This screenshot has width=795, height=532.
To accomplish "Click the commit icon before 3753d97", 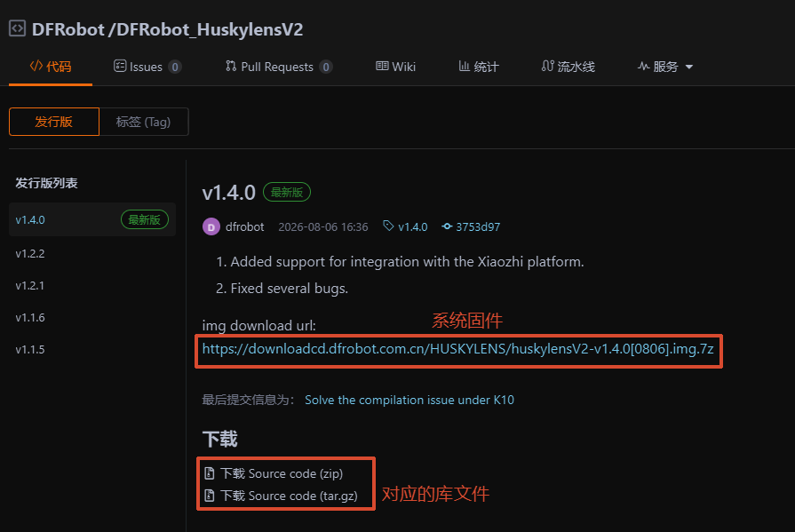I will (447, 226).
